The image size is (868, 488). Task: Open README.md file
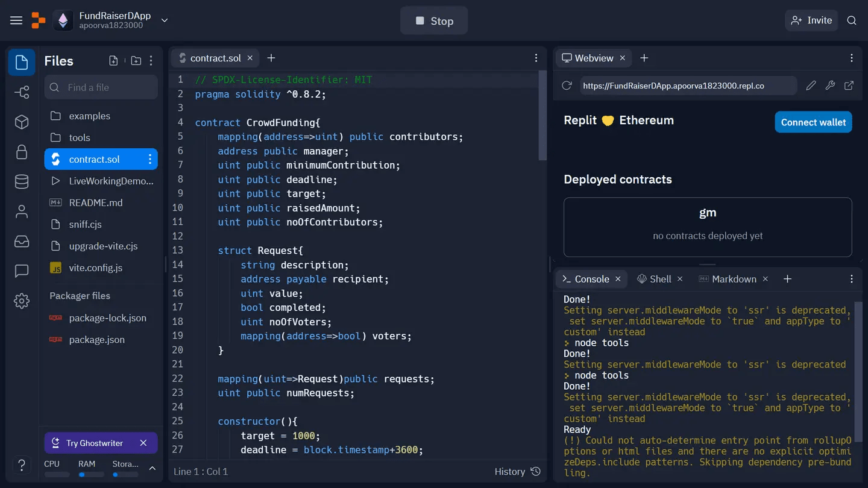click(101, 202)
